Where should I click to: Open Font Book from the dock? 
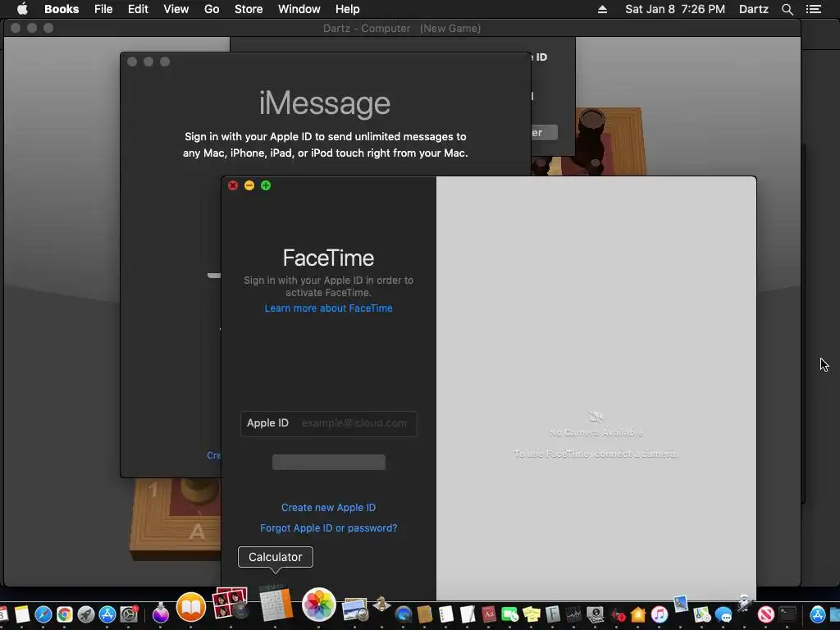553,614
